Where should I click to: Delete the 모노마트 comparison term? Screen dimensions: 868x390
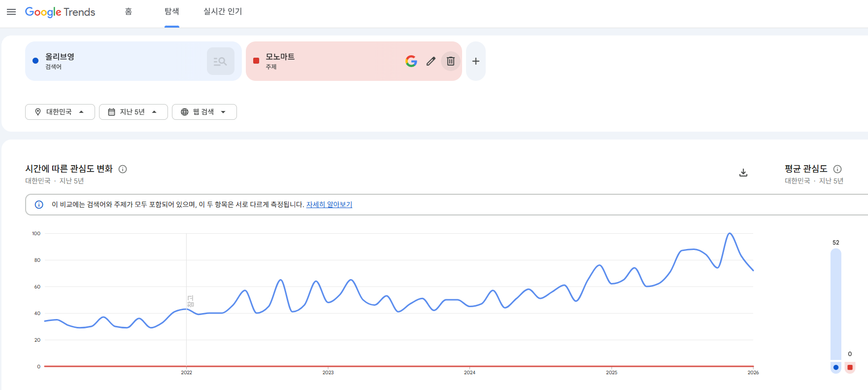[x=450, y=61]
